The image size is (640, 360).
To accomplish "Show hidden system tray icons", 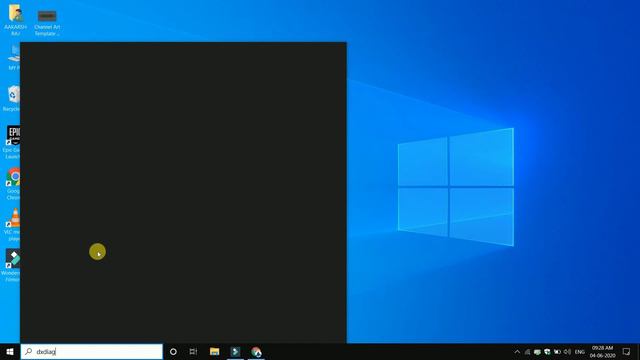I will pos(517,351).
